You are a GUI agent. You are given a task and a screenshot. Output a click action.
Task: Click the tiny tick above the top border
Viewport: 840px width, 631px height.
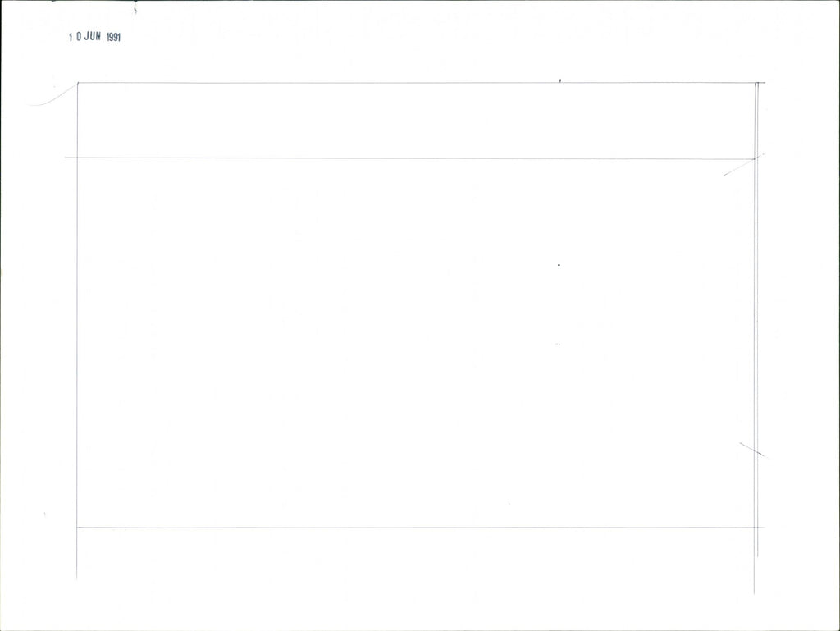coord(560,80)
